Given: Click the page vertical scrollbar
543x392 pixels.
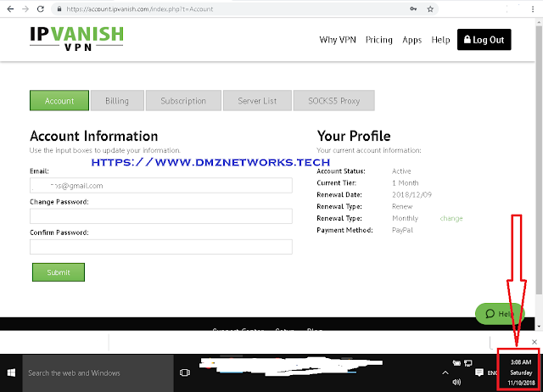Looking at the screenshot, I should (540, 160).
